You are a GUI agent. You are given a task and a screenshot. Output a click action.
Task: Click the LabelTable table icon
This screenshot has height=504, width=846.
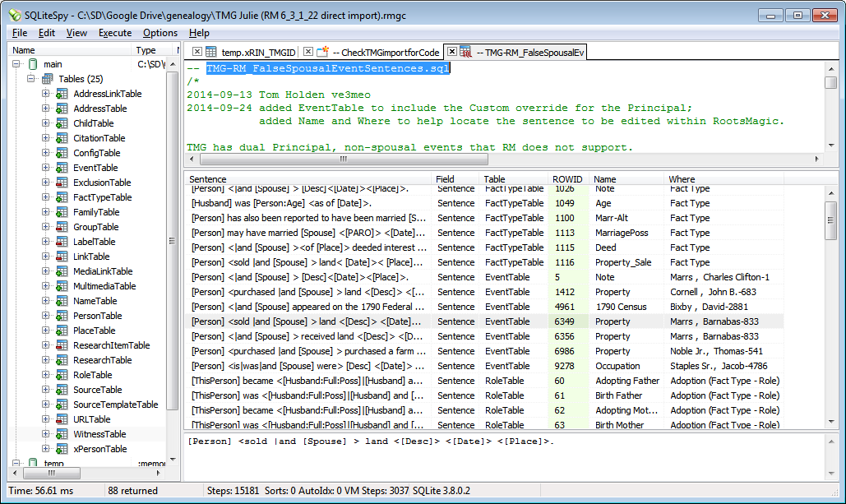click(62, 242)
